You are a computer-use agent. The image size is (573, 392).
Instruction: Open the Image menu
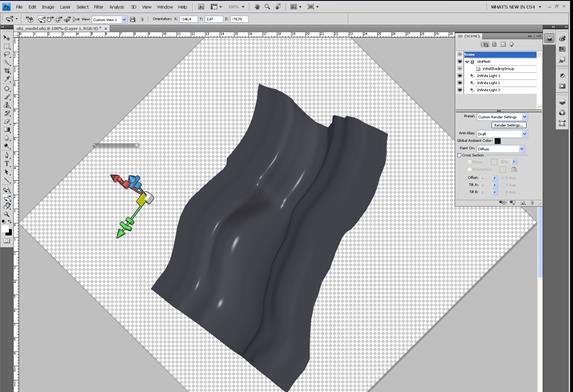[x=48, y=7]
